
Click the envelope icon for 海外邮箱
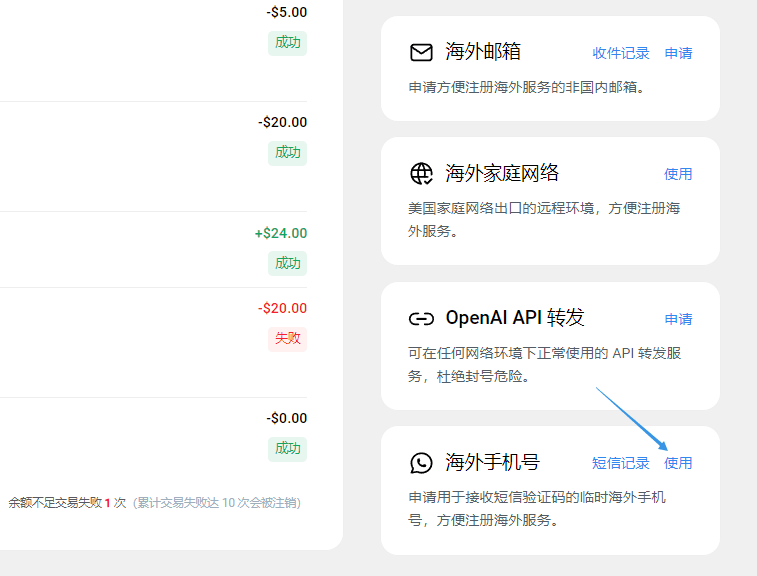pos(421,52)
